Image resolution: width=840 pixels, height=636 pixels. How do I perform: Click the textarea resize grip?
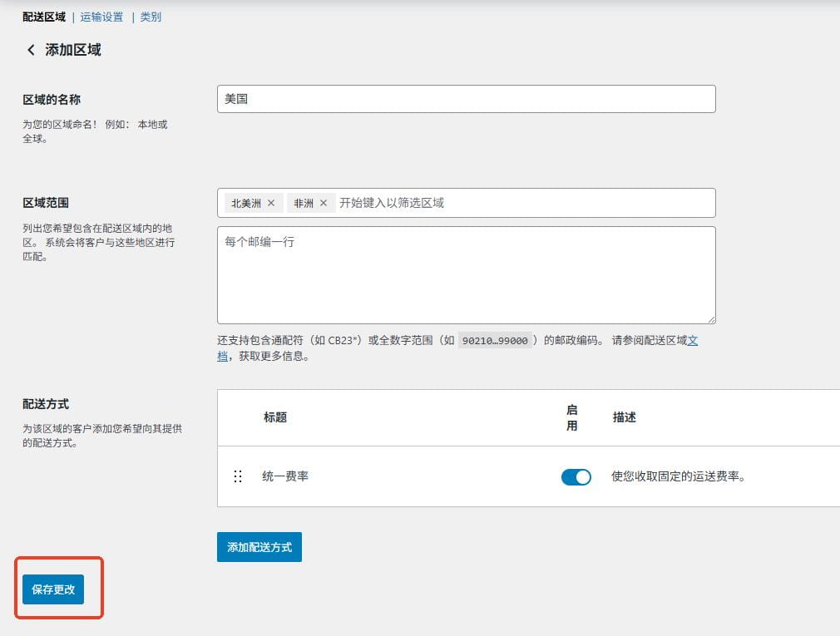coord(711,318)
